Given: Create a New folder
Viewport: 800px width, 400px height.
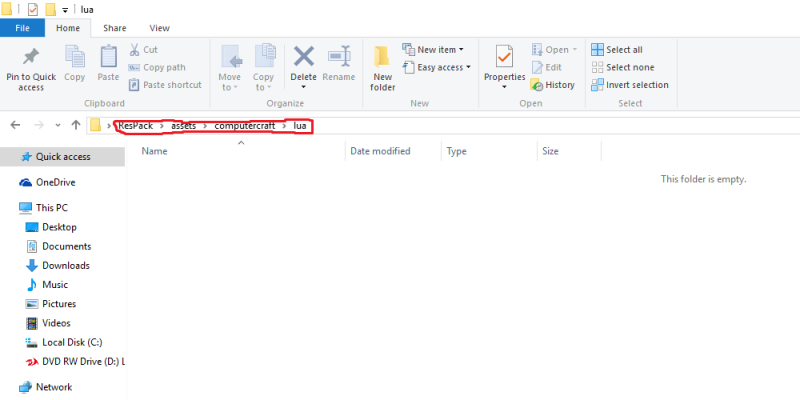Looking at the screenshot, I should (x=383, y=69).
